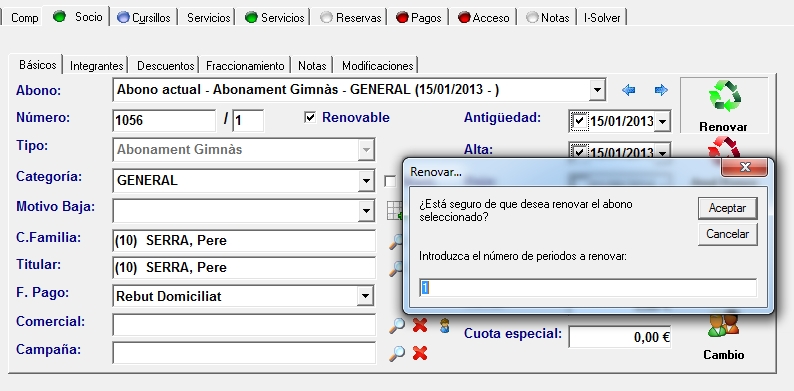Click the Cambio people icon
This screenshot has width=794, height=391.
pyautogui.click(x=723, y=326)
